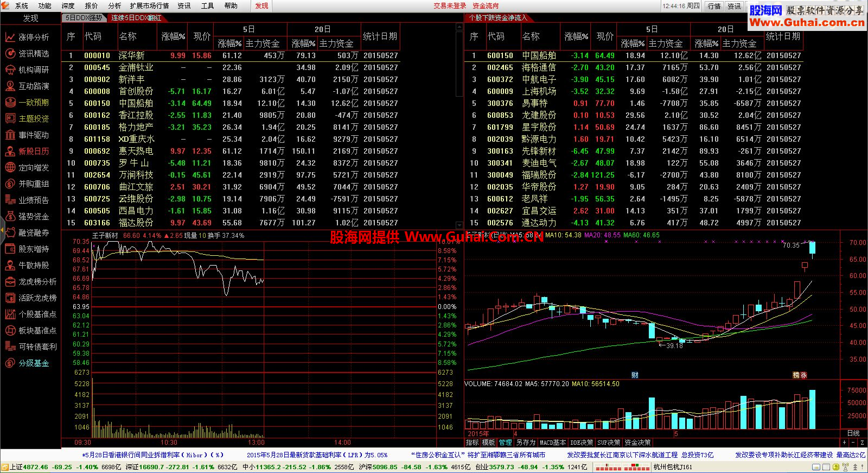The width and height of the screenshot is (868, 473).
Task: Click the 榜 marker on the K-line chart
Action: tap(796, 375)
